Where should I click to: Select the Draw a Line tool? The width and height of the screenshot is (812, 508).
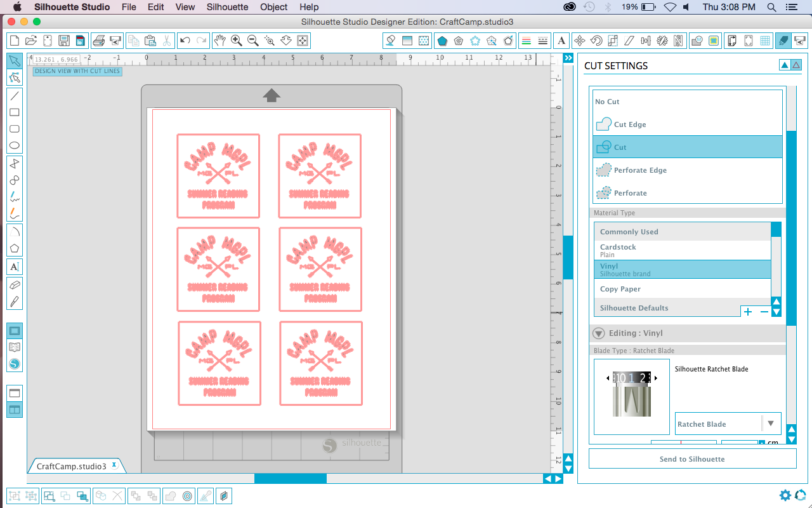point(15,96)
